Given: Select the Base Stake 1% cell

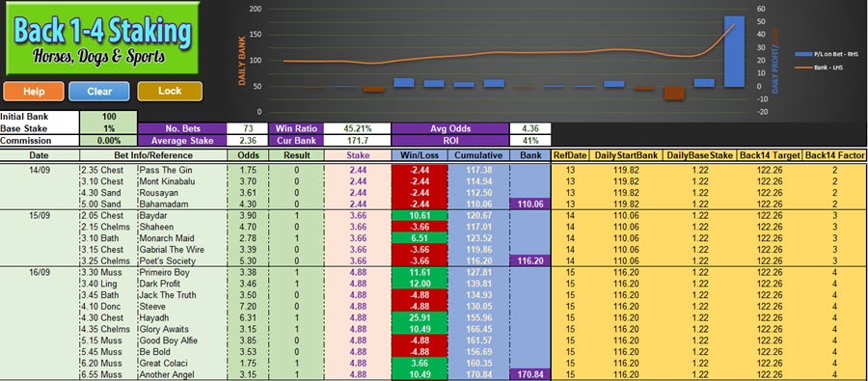Looking at the screenshot, I should click(x=108, y=128).
